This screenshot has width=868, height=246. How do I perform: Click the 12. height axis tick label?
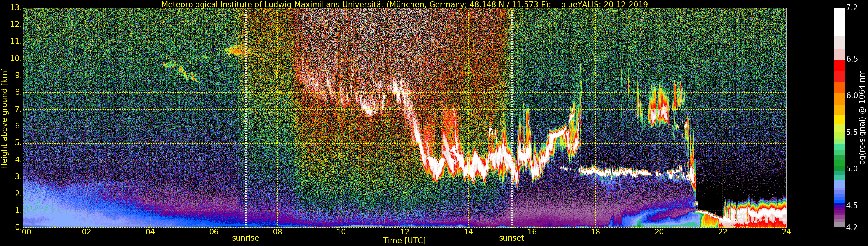tap(16, 24)
